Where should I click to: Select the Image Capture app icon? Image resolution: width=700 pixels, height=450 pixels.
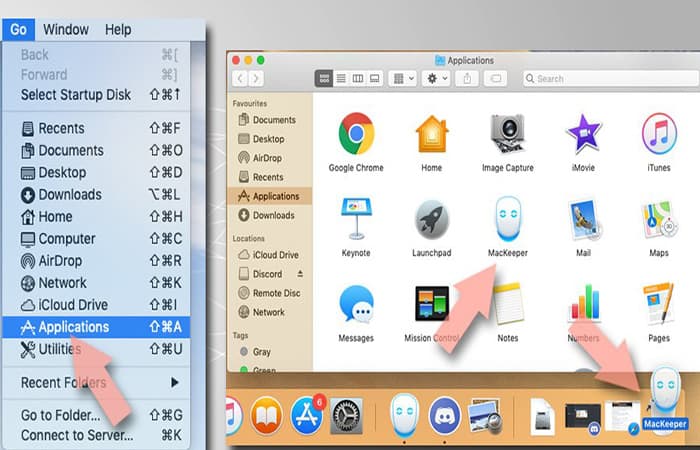pyautogui.click(x=508, y=133)
